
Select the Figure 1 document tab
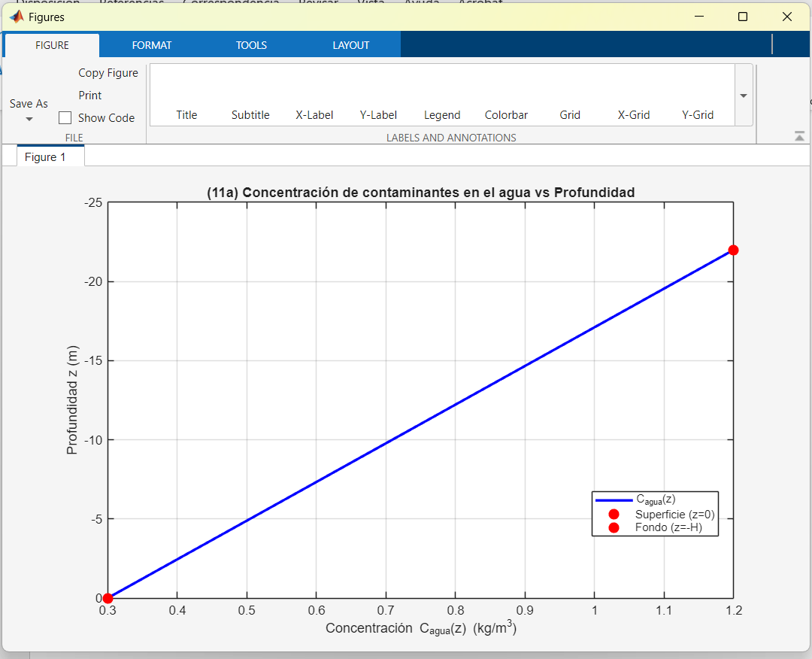(45, 157)
